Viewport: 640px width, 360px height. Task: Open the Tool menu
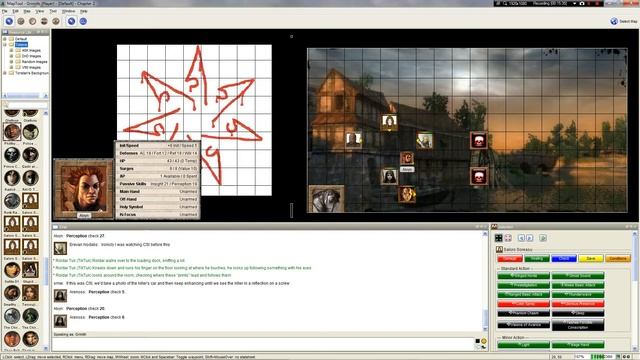[53, 11]
